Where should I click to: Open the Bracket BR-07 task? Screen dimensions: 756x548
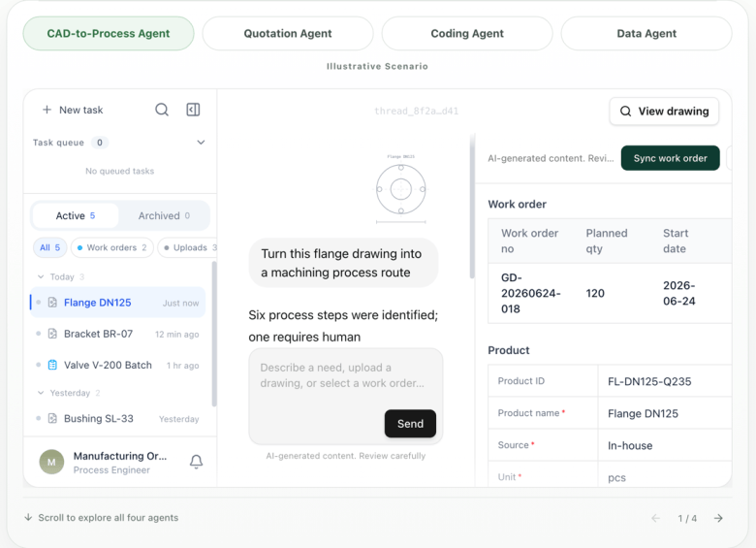117,334
